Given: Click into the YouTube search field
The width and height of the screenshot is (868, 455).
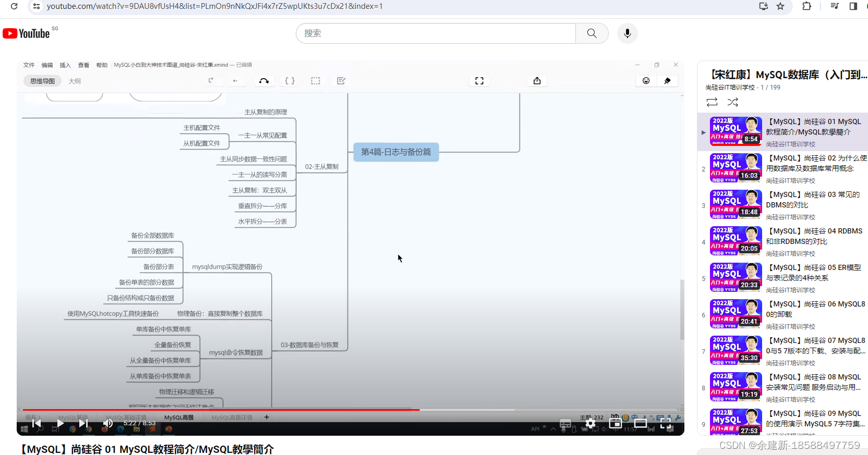Looking at the screenshot, I should [x=436, y=33].
